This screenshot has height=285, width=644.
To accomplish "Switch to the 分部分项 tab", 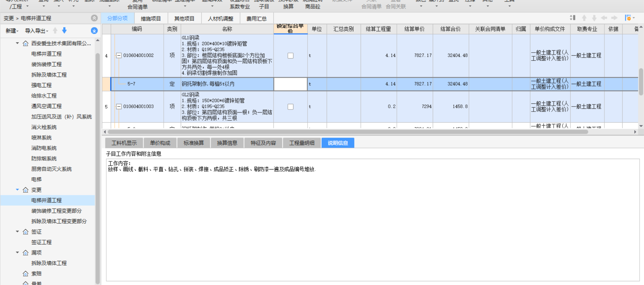I will pyautogui.click(x=117, y=18).
